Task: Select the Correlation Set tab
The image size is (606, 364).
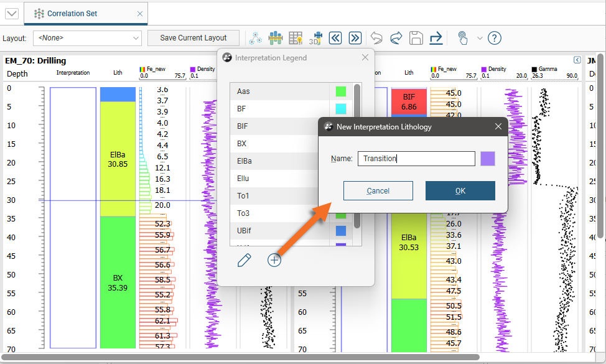Action: (x=72, y=13)
